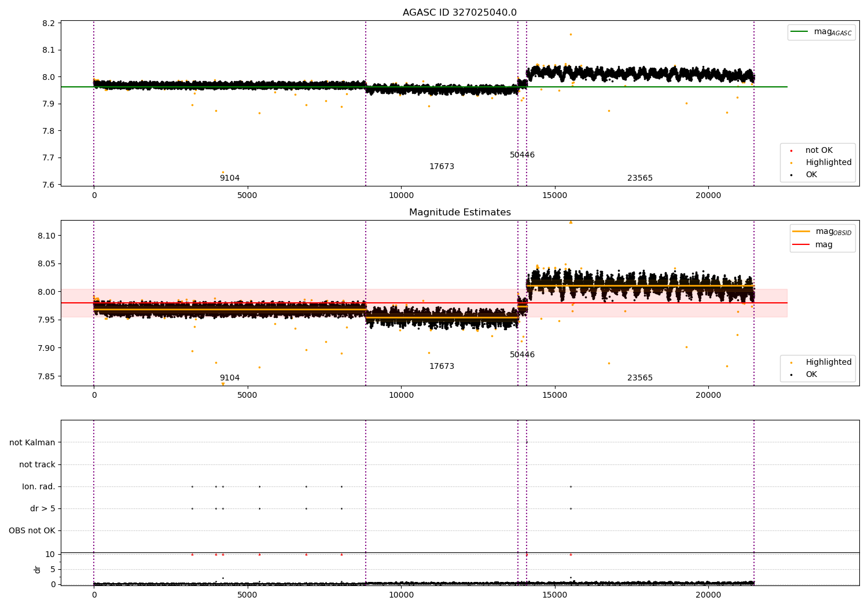Click OBSID label 23565 in the top plot
The image size is (868, 608).
[640, 178]
